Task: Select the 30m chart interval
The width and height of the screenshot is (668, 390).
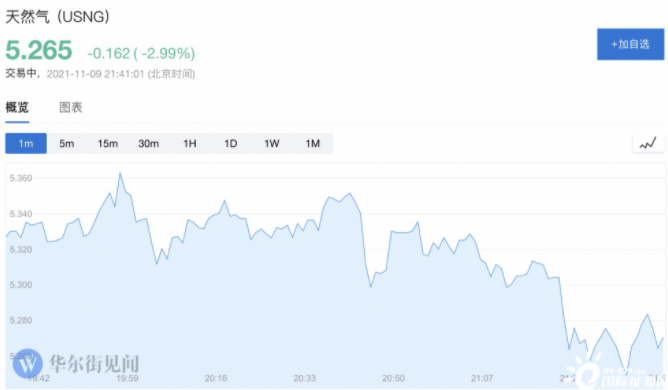Action: (x=148, y=144)
